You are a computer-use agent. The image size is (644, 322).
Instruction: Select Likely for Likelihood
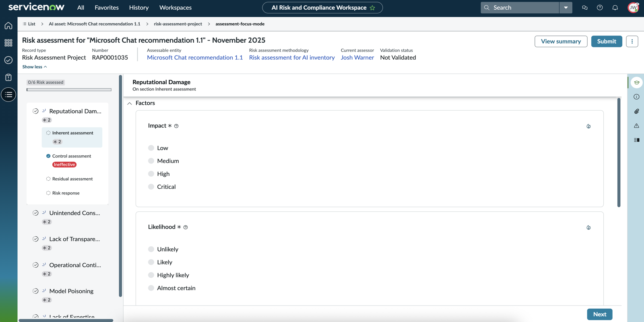151,262
